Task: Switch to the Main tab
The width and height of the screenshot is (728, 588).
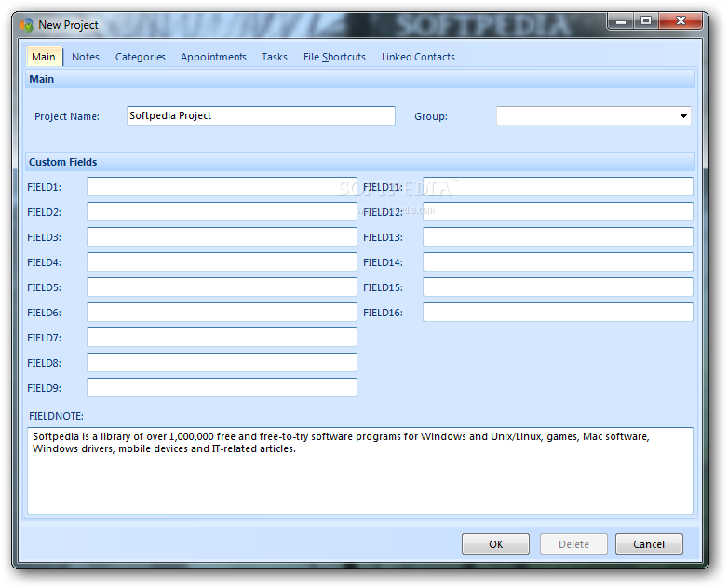Action: 44,57
